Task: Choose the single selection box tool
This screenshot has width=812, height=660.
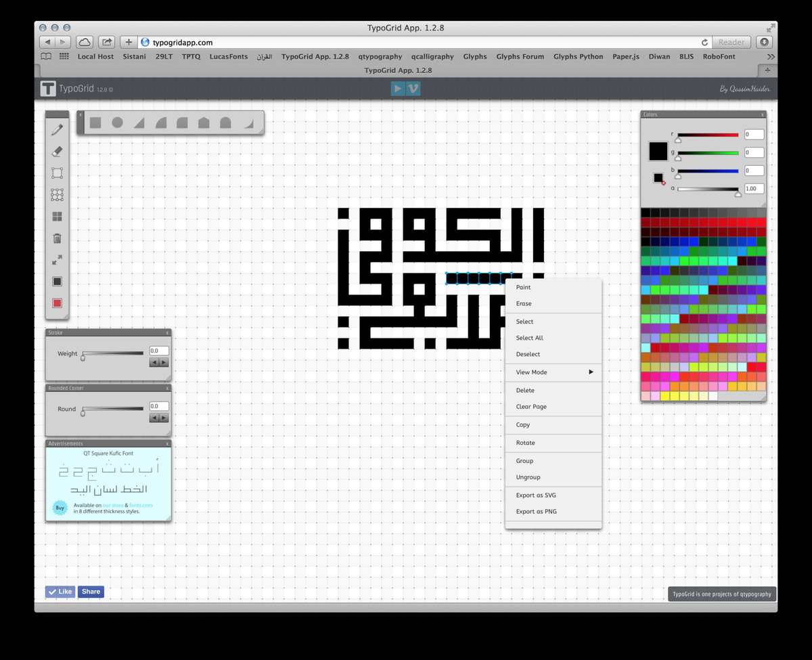Action: (x=57, y=173)
